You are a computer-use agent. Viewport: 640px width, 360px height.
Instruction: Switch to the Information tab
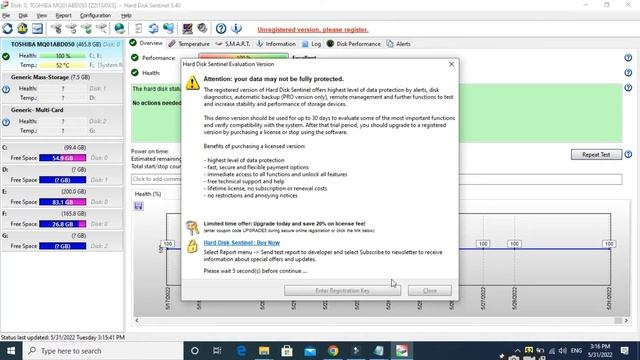276,44
